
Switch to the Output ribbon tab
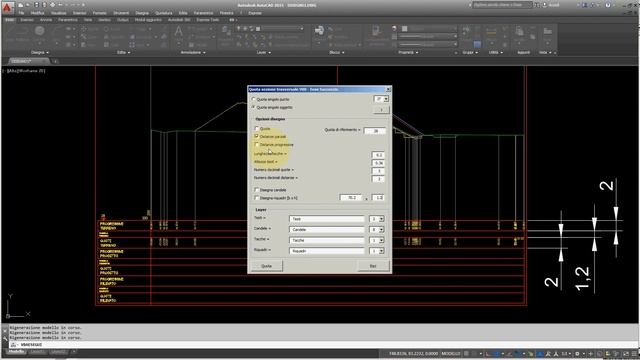122,20
